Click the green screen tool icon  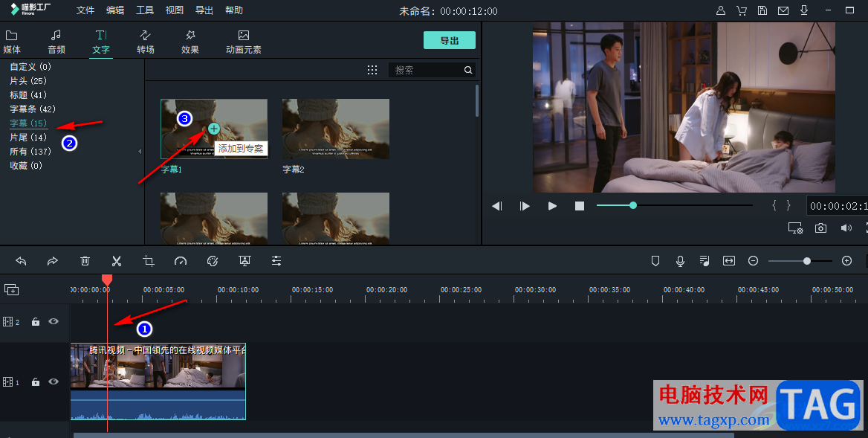point(244,261)
